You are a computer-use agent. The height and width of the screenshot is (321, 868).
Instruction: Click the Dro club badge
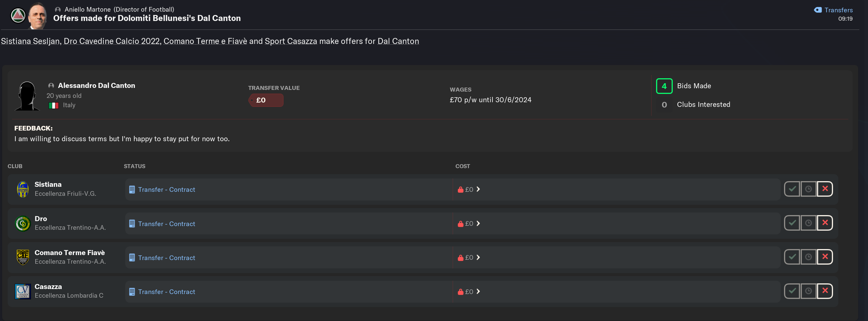click(x=23, y=223)
